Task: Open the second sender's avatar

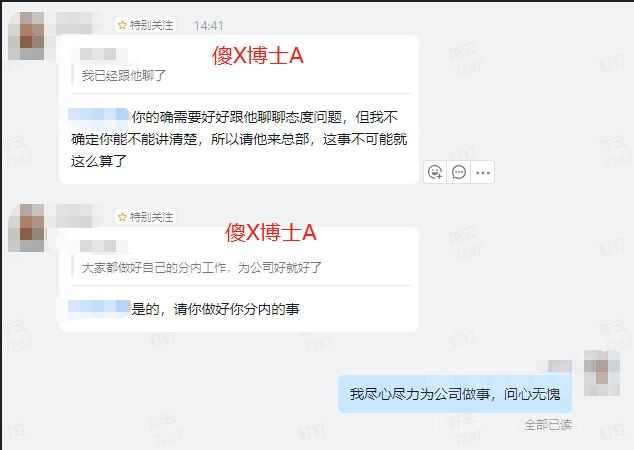Action: 26,228
